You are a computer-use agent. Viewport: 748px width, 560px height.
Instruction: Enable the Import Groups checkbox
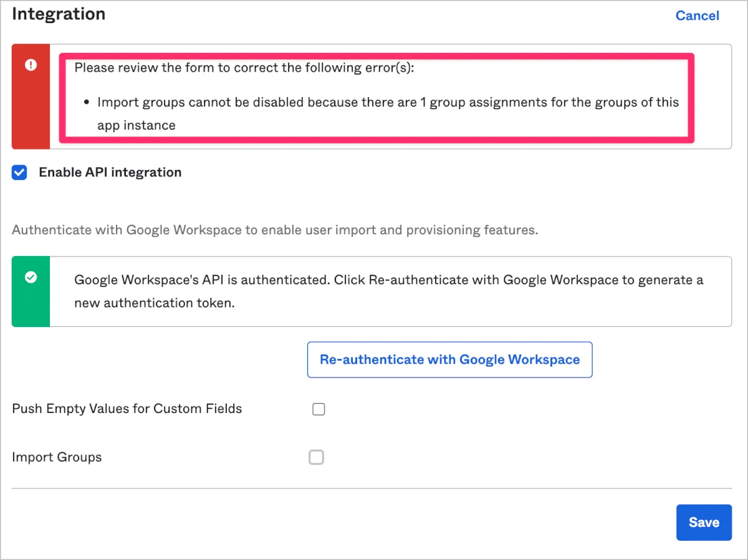click(317, 457)
